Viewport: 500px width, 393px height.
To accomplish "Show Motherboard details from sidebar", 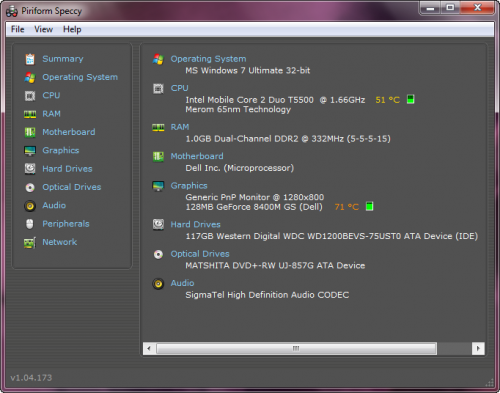I will point(69,132).
